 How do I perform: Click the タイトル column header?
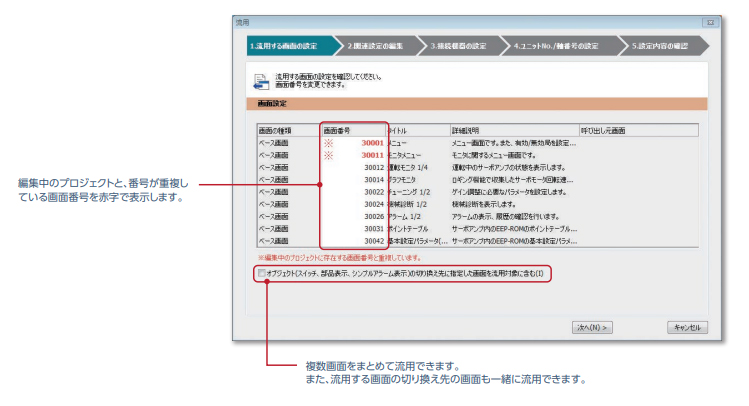tap(417, 130)
